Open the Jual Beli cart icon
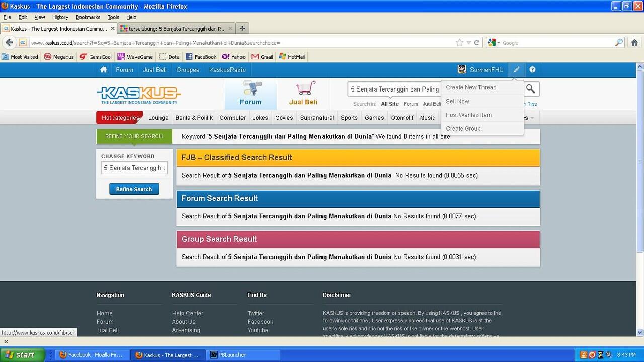 point(303,94)
